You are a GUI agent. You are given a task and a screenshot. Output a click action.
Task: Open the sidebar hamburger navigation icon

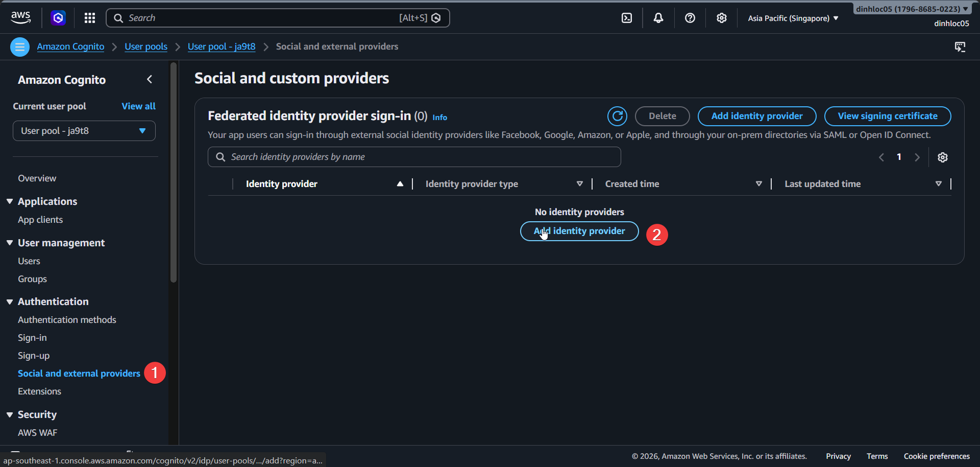[20, 46]
